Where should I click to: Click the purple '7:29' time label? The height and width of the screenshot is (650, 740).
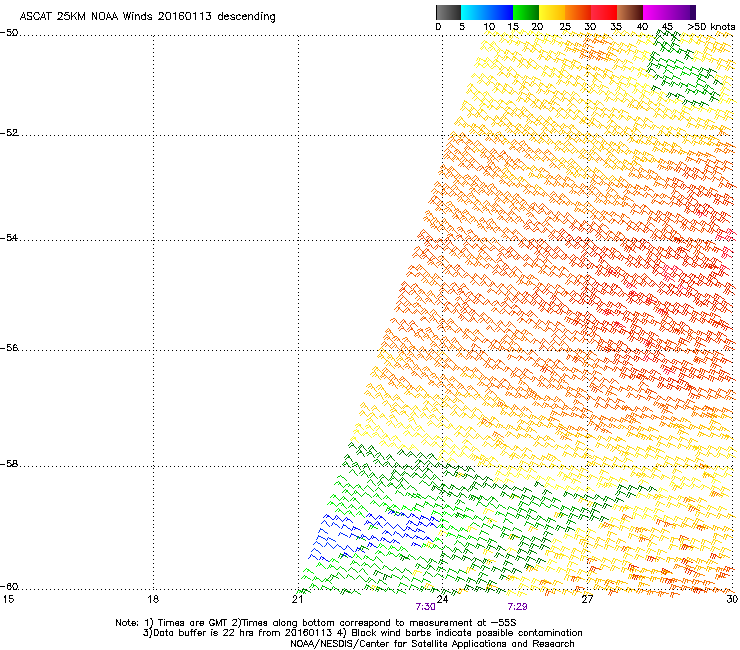(517, 607)
